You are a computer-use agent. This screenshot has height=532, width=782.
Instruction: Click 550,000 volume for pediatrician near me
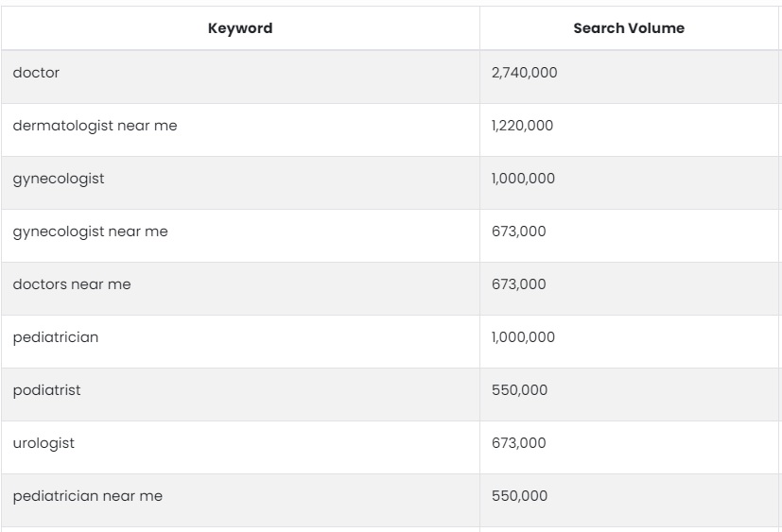click(x=519, y=496)
